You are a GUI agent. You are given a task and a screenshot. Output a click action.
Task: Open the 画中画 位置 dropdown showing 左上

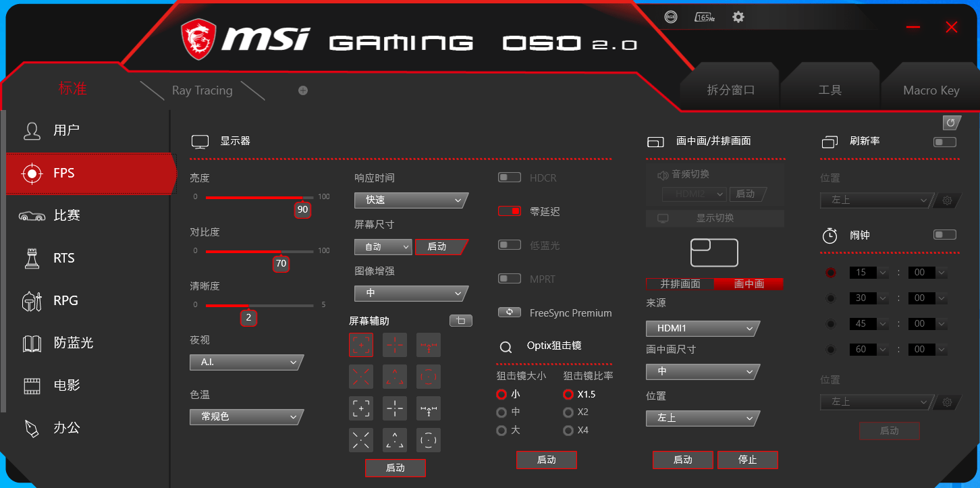(702, 418)
